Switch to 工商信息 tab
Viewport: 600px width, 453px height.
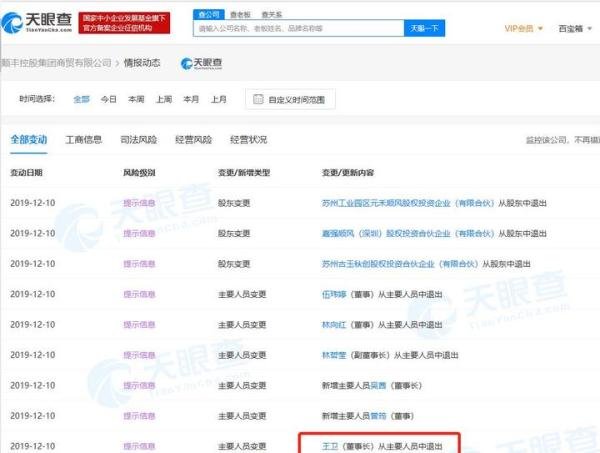tap(84, 140)
